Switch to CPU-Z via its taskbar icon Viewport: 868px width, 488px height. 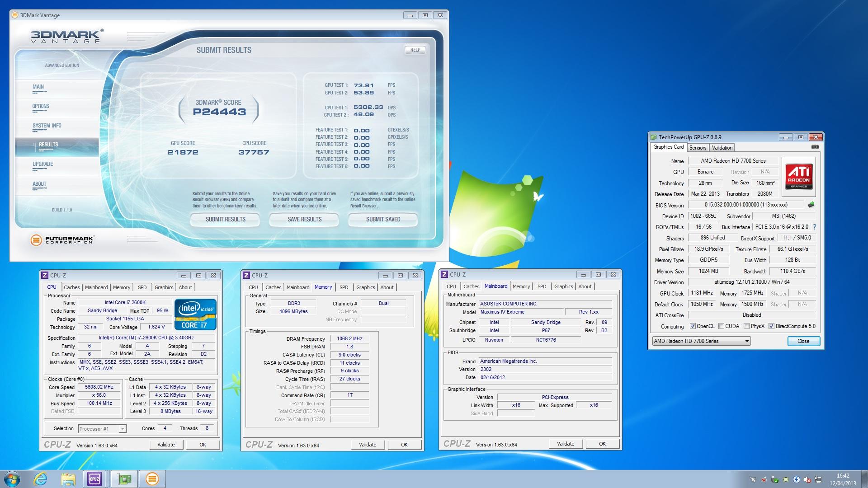[94, 479]
